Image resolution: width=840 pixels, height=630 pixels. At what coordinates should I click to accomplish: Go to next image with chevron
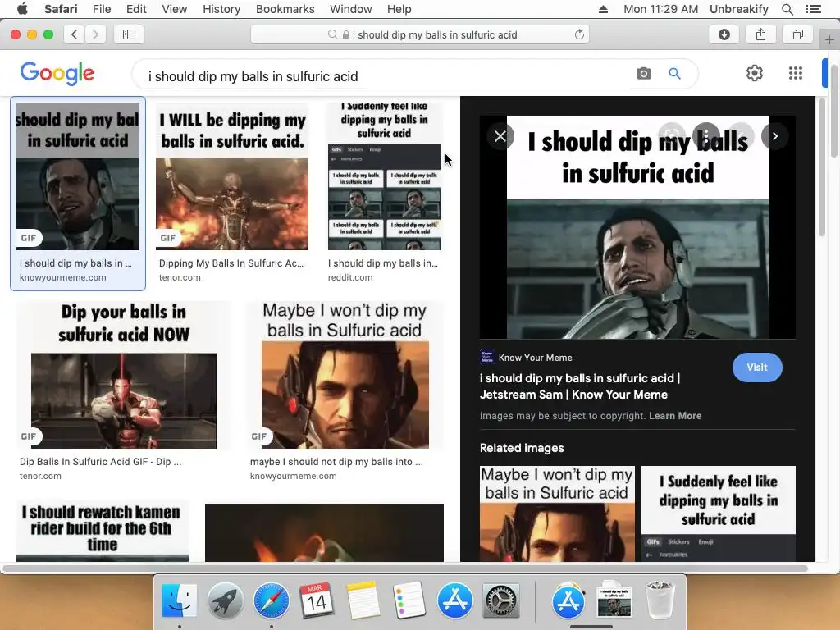[774, 136]
